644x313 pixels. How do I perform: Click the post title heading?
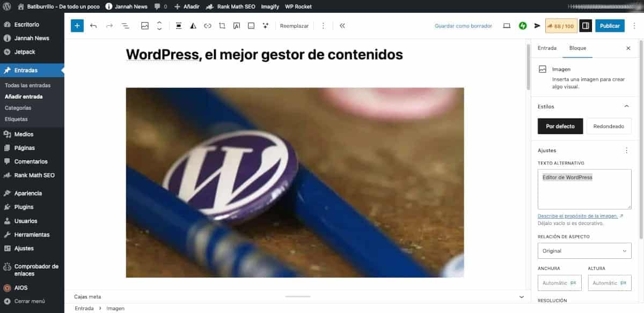tap(264, 55)
